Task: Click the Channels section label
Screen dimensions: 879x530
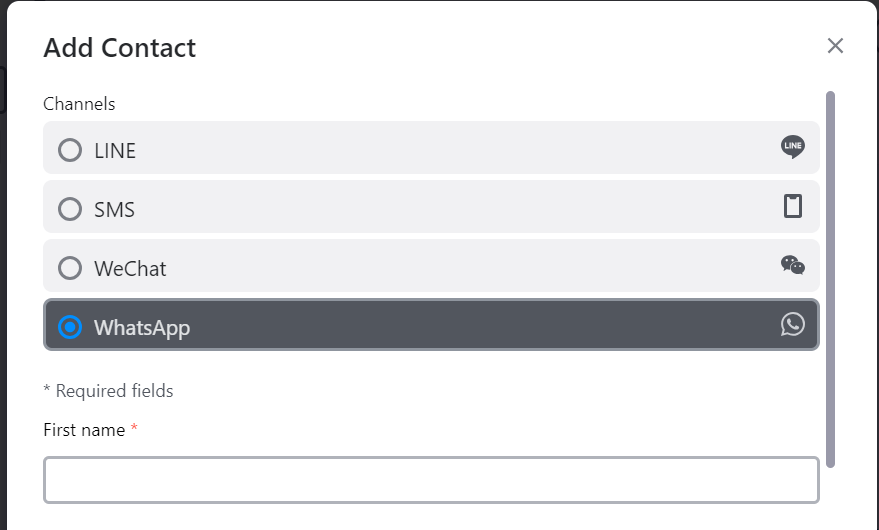Action: 79,104
